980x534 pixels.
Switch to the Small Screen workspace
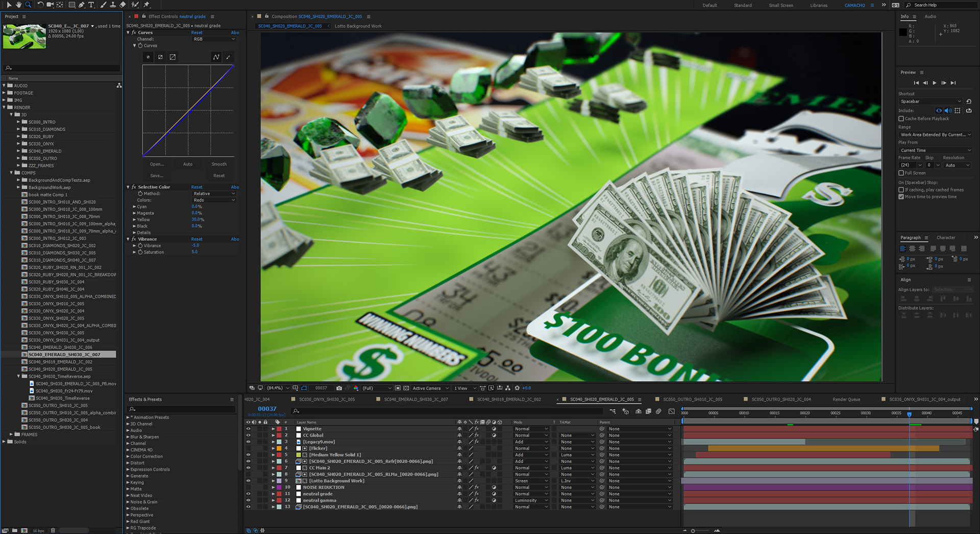pyautogui.click(x=781, y=5)
